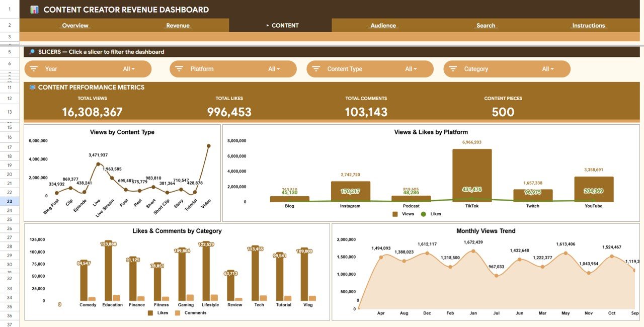
Task: Click the light orange Comments legend swatch
Action: tap(178, 313)
